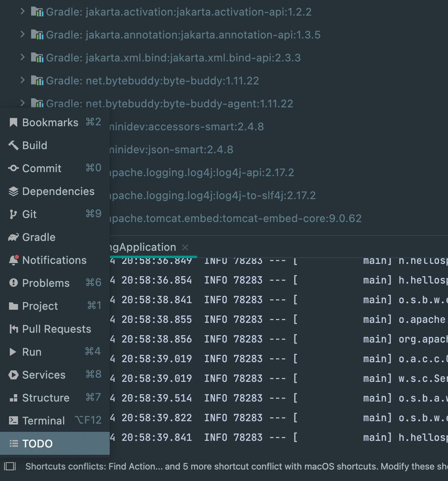Expand jakarta.annotation-api:1.3.5 library node

click(x=23, y=34)
